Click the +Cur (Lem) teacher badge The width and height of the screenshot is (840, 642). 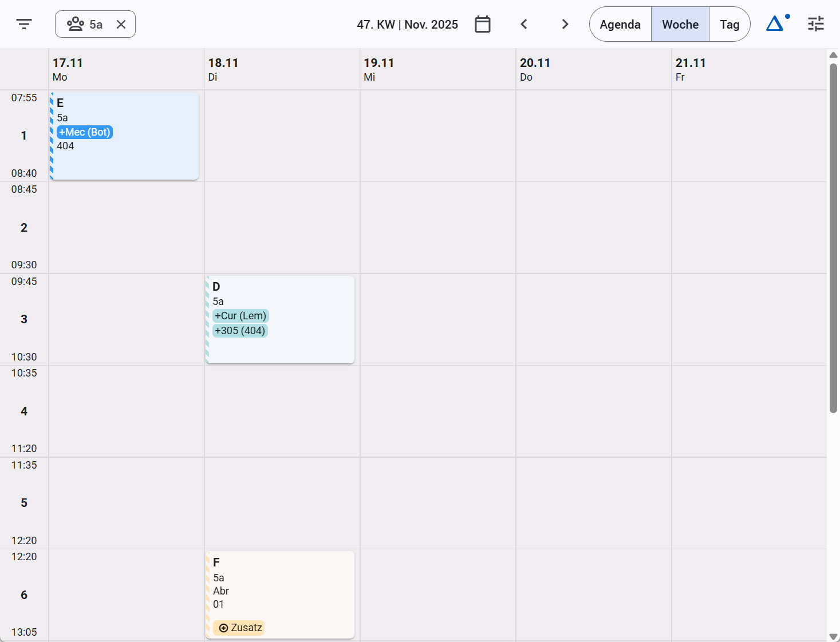pos(240,316)
